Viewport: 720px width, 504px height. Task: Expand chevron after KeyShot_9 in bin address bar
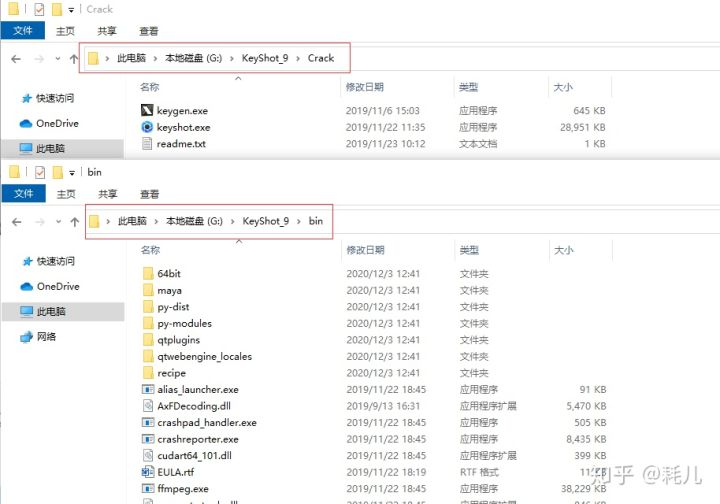(x=299, y=221)
